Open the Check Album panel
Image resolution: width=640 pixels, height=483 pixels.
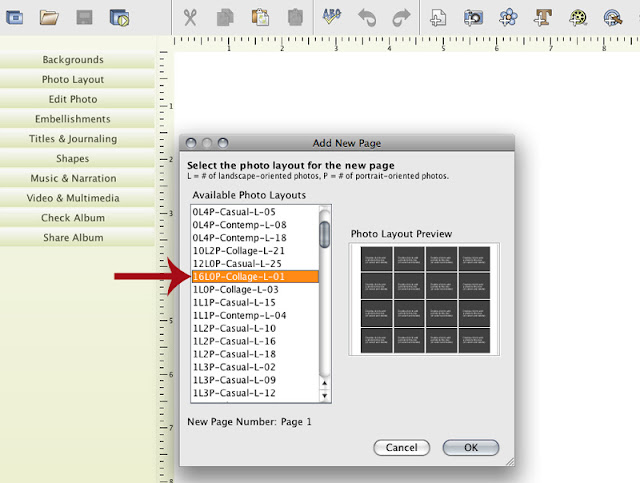77,218
